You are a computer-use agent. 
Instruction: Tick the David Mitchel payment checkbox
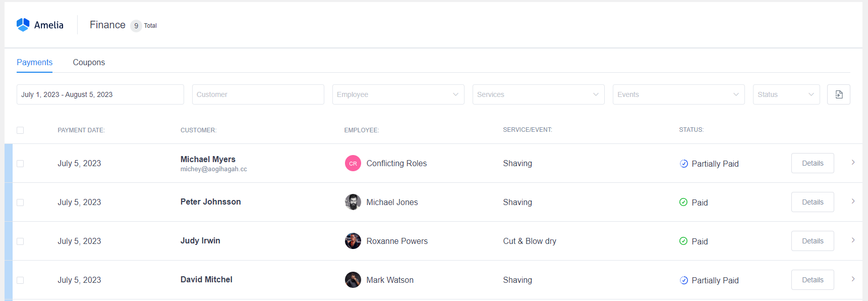point(20,280)
